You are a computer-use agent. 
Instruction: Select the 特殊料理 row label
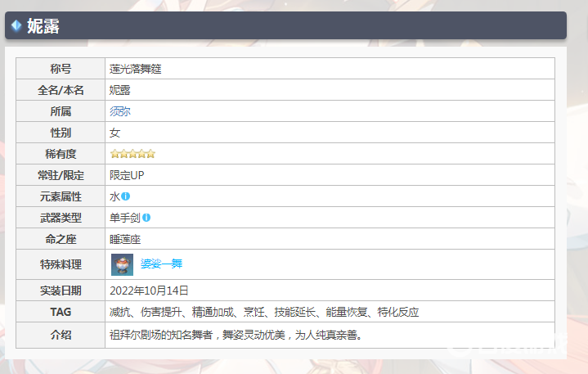pyautogui.click(x=61, y=264)
